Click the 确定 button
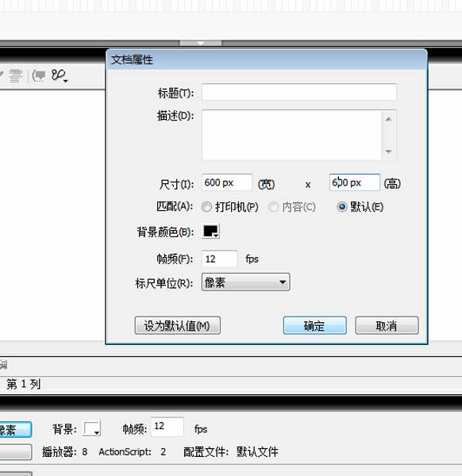462x476 pixels. tap(314, 325)
